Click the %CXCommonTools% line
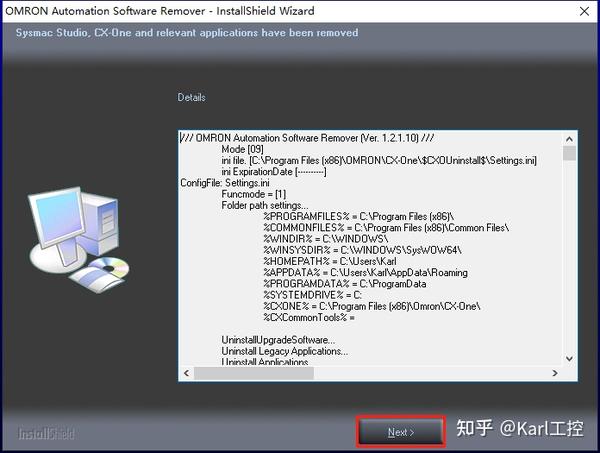The height and width of the screenshot is (453, 600). (x=309, y=318)
